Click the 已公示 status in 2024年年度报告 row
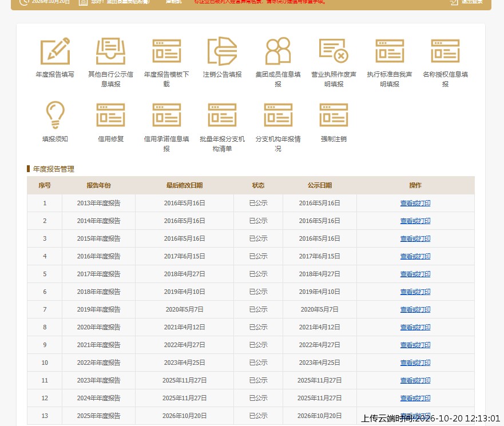The height and width of the screenshot is (426, 504). point(258,398)
